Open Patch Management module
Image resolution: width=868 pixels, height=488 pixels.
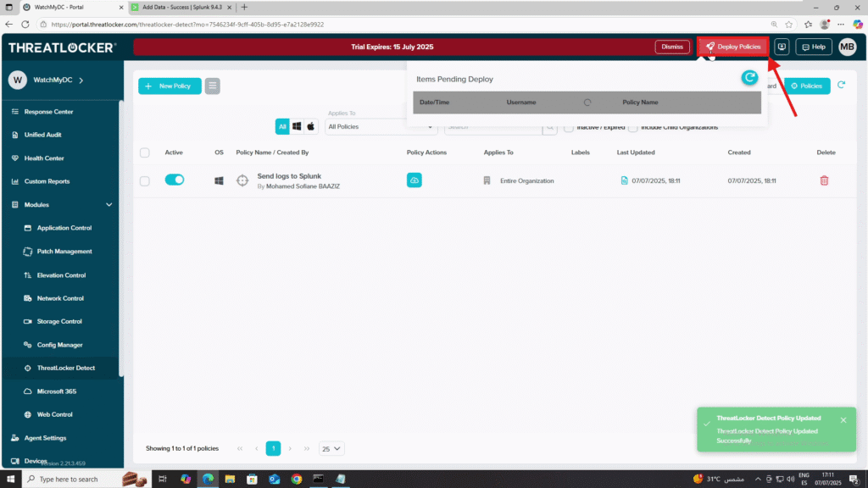(x=64, y=251)
